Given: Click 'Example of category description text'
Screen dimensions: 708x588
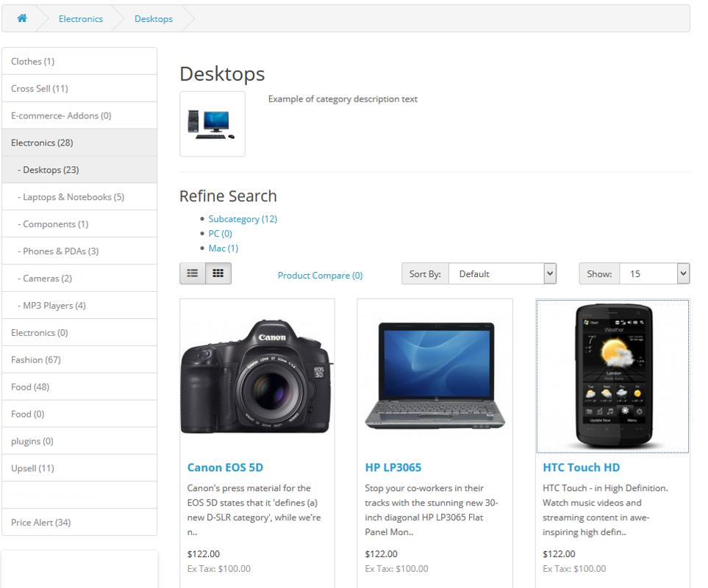Looking at the screenshot, I should [343, 98].
